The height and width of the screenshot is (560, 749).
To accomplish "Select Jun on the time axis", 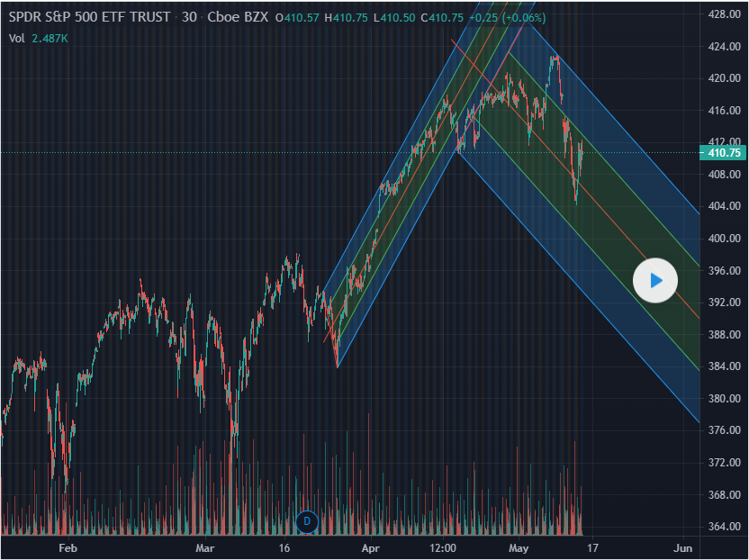I will [683, 546].
